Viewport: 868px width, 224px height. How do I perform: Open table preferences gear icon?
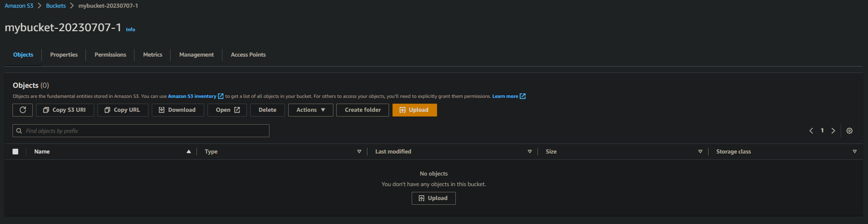point(849,131)
